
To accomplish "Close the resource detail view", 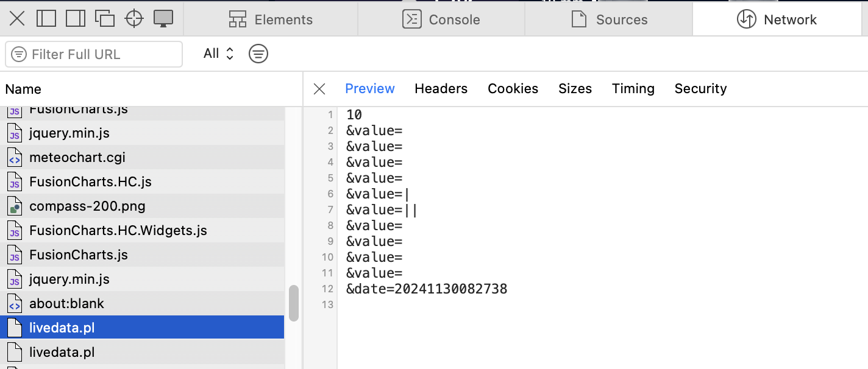I will (x=319, y=89).
